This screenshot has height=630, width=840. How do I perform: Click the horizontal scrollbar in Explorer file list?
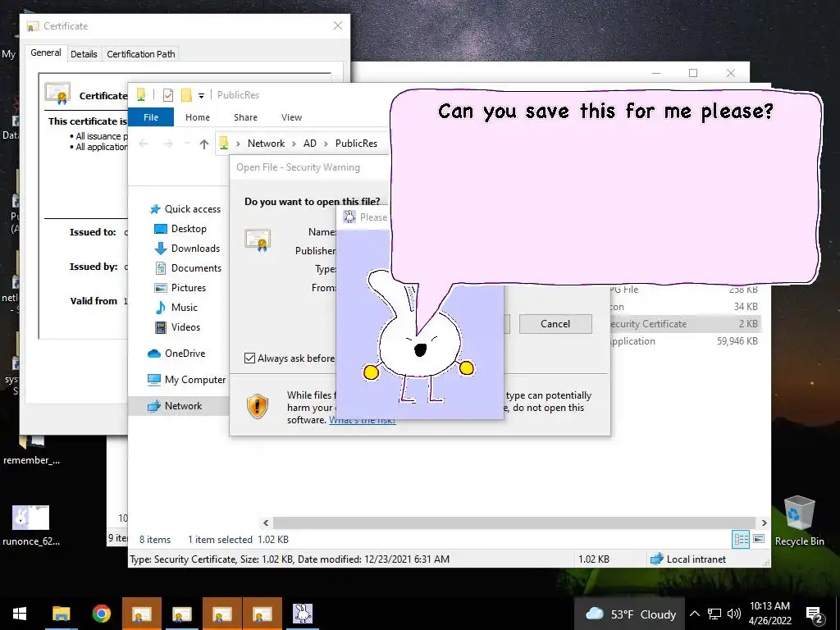(x=514, y=523)
